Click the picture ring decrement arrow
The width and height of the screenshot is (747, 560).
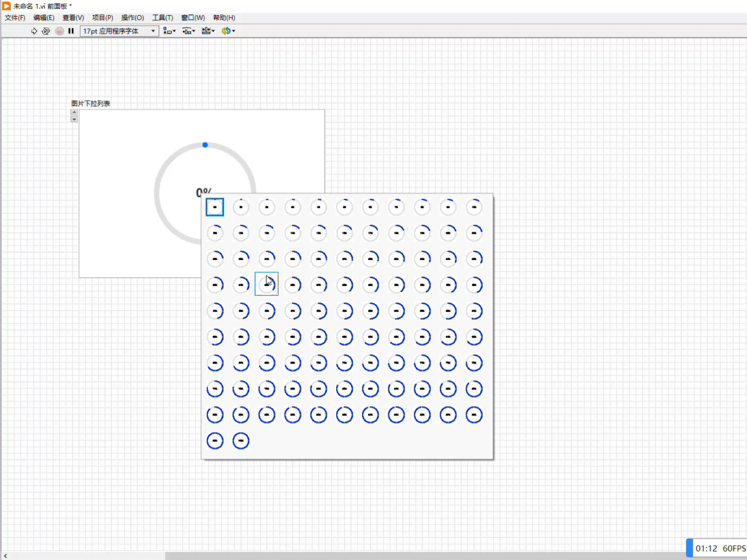(x=74, y=119)
